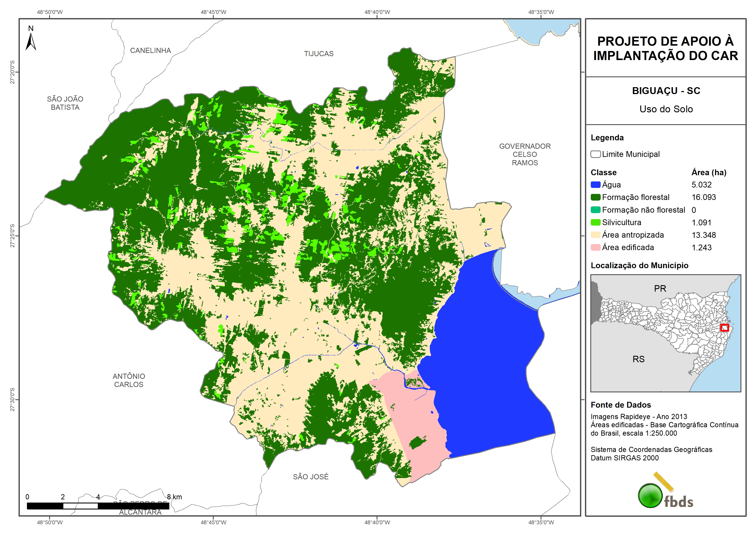Click the bright green Silvicultura swatch

coord(595,222)
